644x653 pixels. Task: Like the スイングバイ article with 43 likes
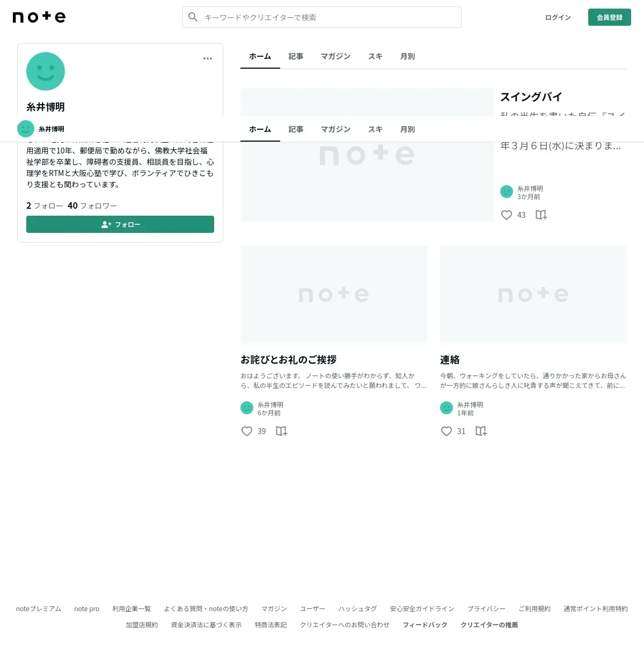(507, 215)
